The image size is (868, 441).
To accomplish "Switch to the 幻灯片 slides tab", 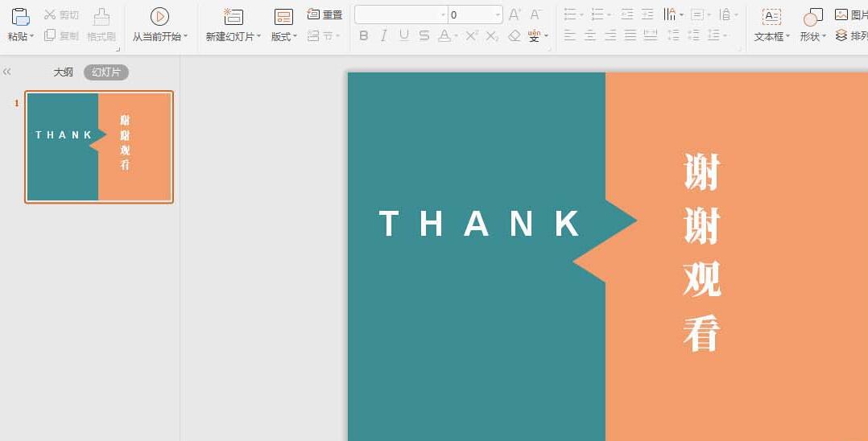I will click(x=106, y=72).
